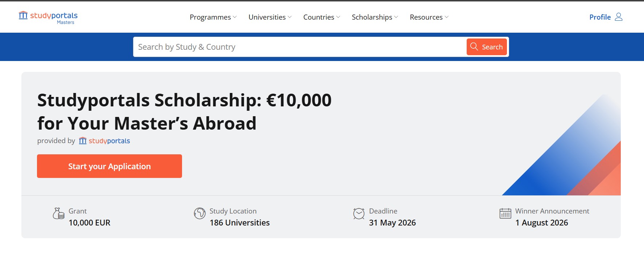
Task: Click the '186 Universities' text
Action: pyautogui.click(x=239, y=223)
